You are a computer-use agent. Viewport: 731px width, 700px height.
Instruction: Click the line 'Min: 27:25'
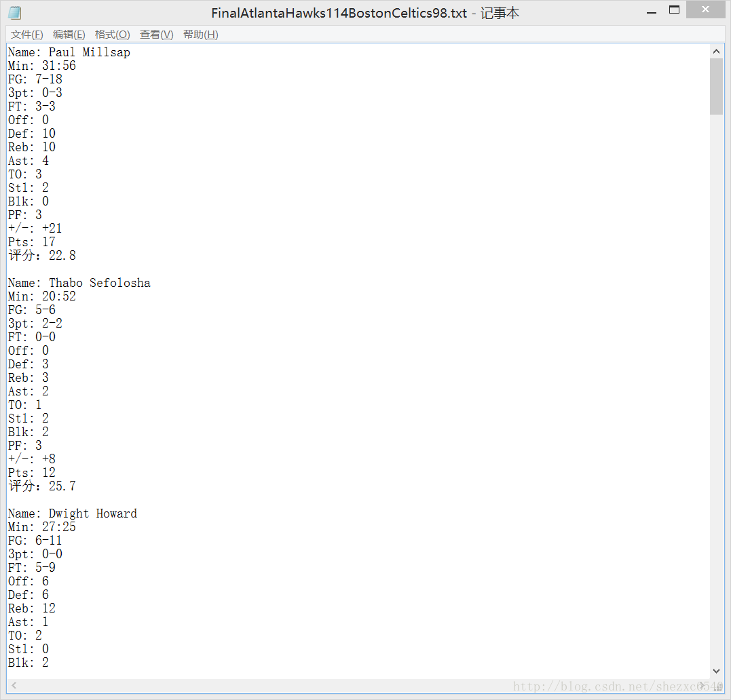[x=42, y=527]
